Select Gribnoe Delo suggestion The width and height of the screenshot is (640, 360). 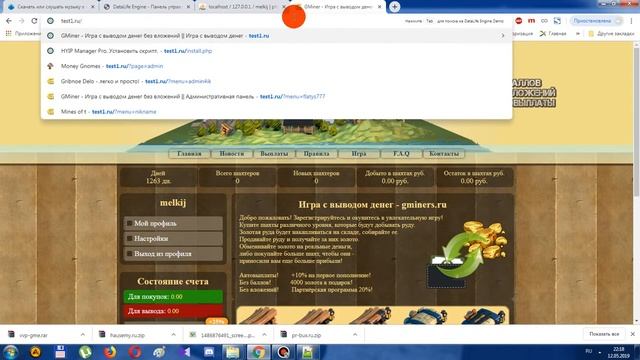tap(276, 81)
